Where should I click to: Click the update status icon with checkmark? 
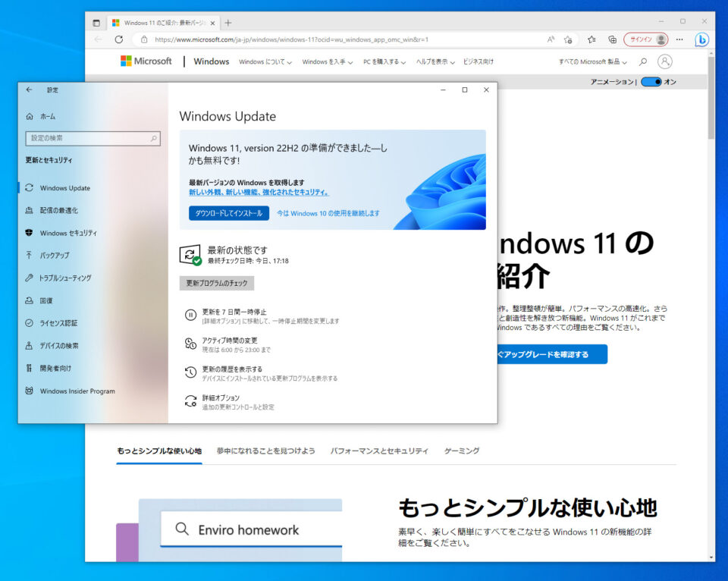[190, 255]
